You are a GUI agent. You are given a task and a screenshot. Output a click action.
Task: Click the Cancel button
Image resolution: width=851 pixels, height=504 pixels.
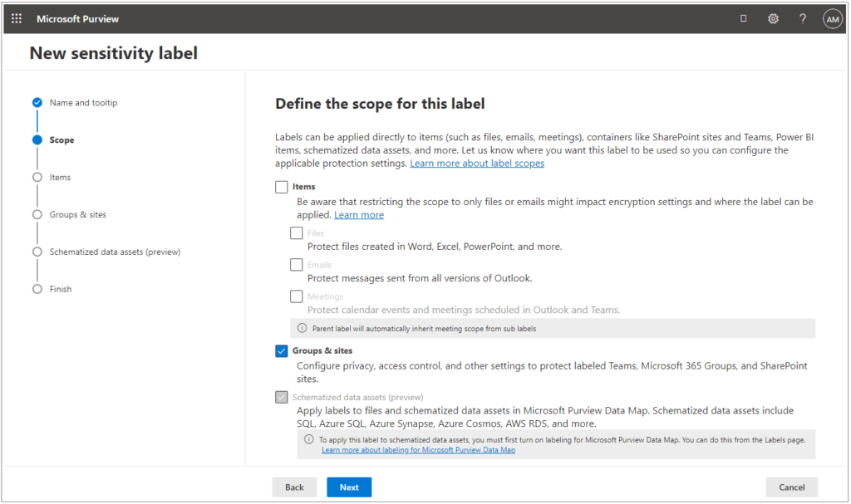point(792,487)
